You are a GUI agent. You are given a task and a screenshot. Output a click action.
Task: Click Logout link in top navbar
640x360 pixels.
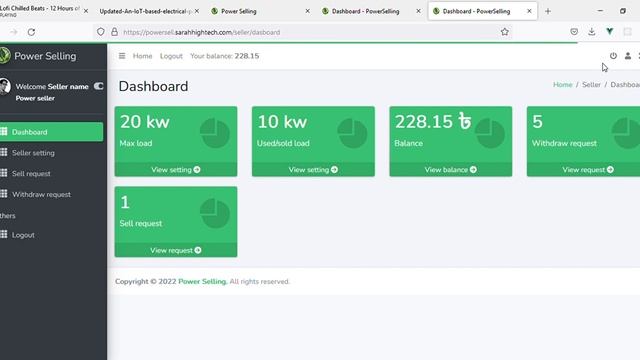[171, 56]
